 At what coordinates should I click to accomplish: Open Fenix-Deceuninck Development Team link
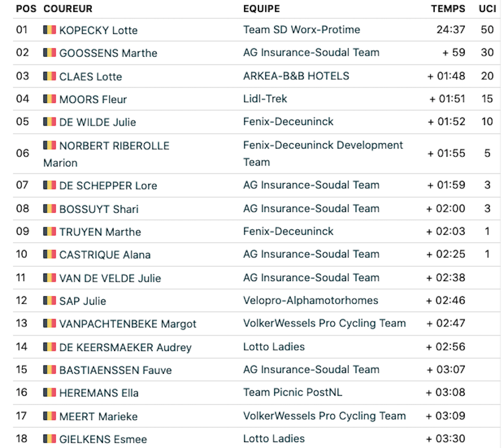pyautogui.click(x=323, y=154)
